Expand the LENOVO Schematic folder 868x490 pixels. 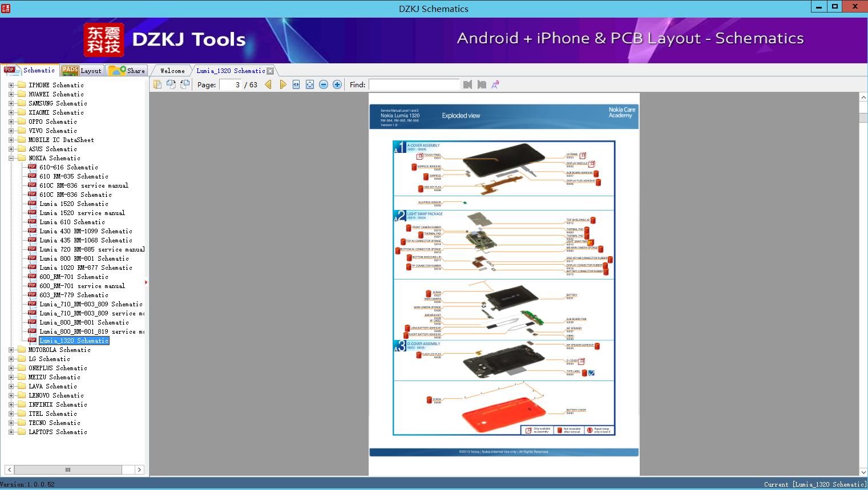pyautogui.click(x=11, y=395)
